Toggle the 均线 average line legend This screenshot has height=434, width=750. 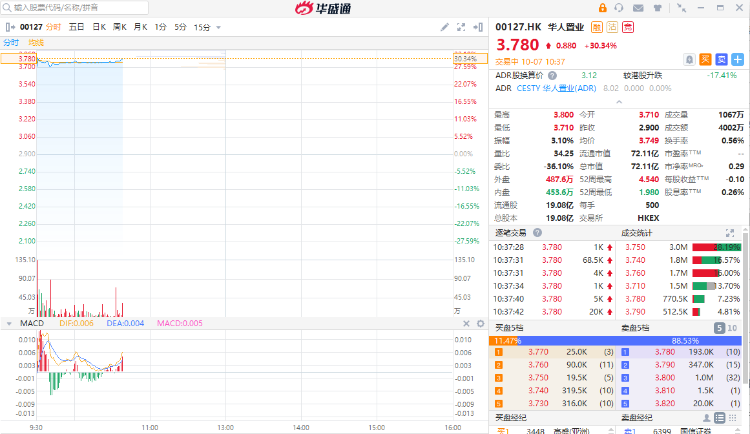[x=36, y=43]
